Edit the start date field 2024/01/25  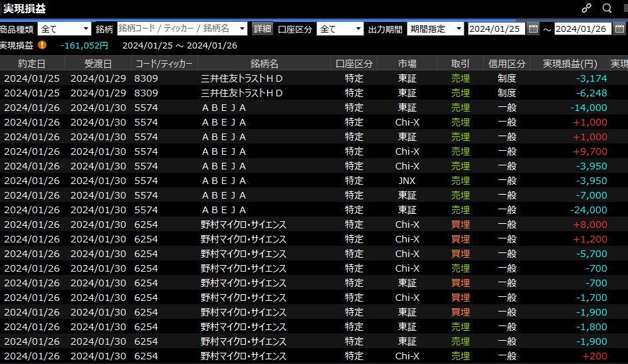[496, 29]
